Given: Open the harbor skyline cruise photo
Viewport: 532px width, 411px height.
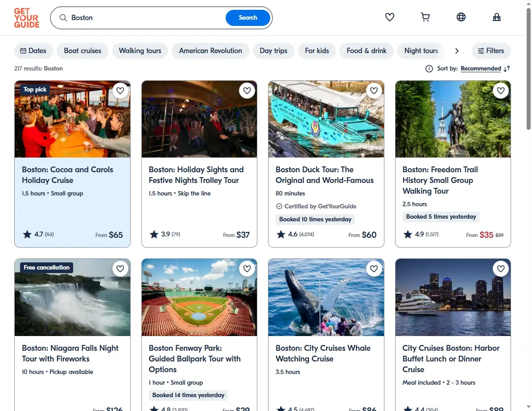Looking at the screenshot, I should tap(453, 297).
